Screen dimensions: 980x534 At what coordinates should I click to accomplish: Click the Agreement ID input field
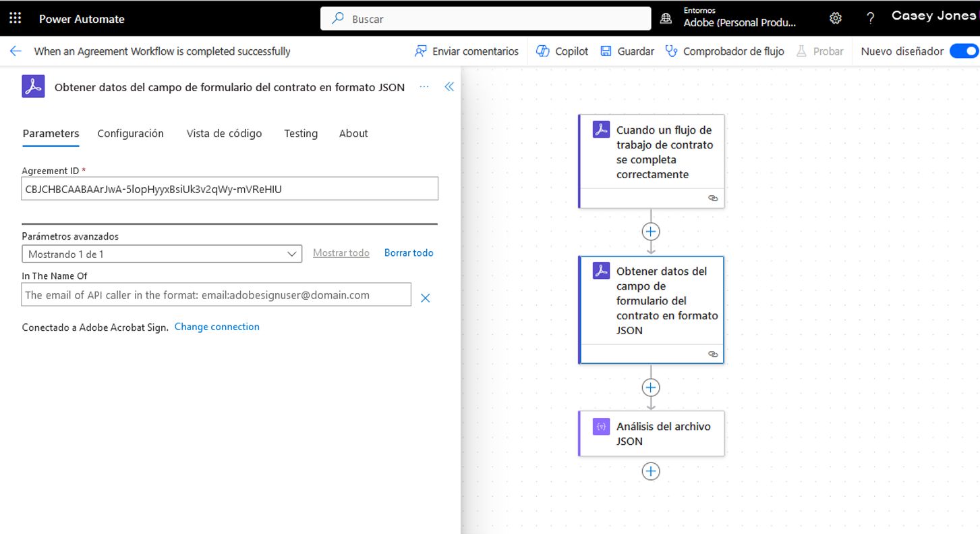[230, 189]
